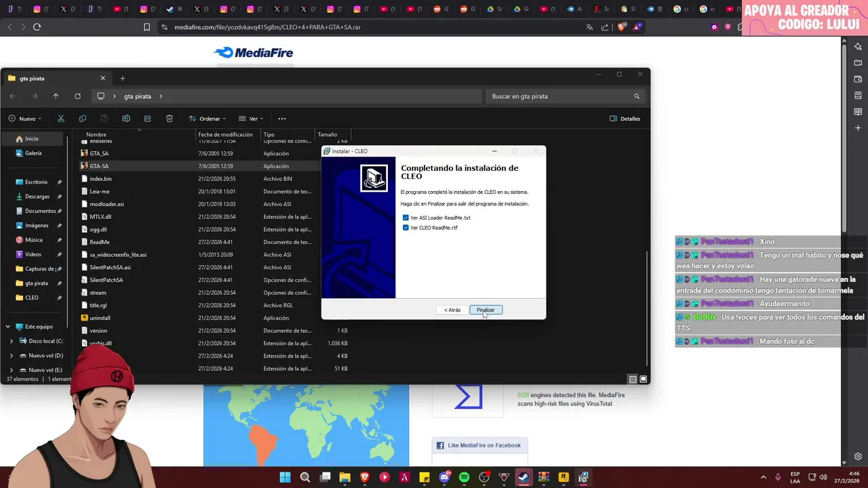
Task: Click Like MediaFire on Facebook button
Action: click(479, 445)
